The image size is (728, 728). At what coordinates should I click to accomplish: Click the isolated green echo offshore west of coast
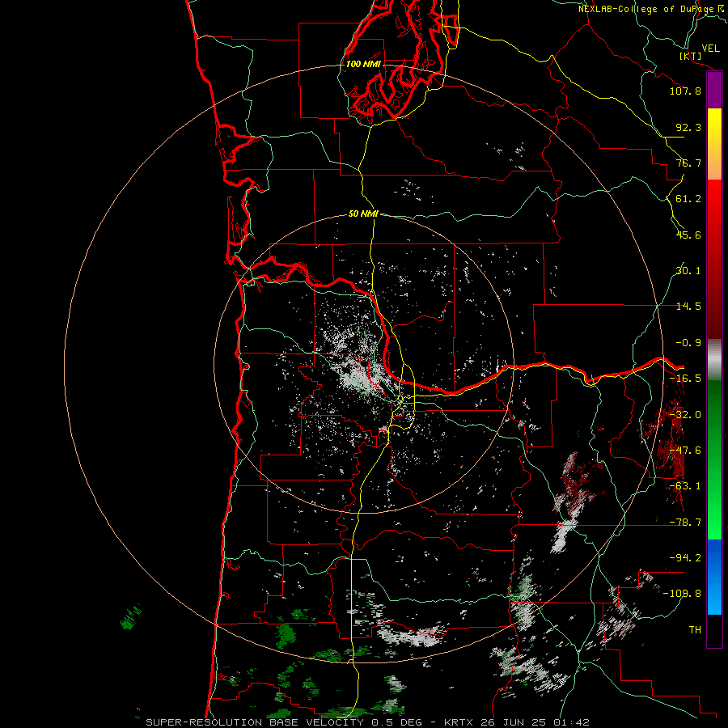coord(130,618)
